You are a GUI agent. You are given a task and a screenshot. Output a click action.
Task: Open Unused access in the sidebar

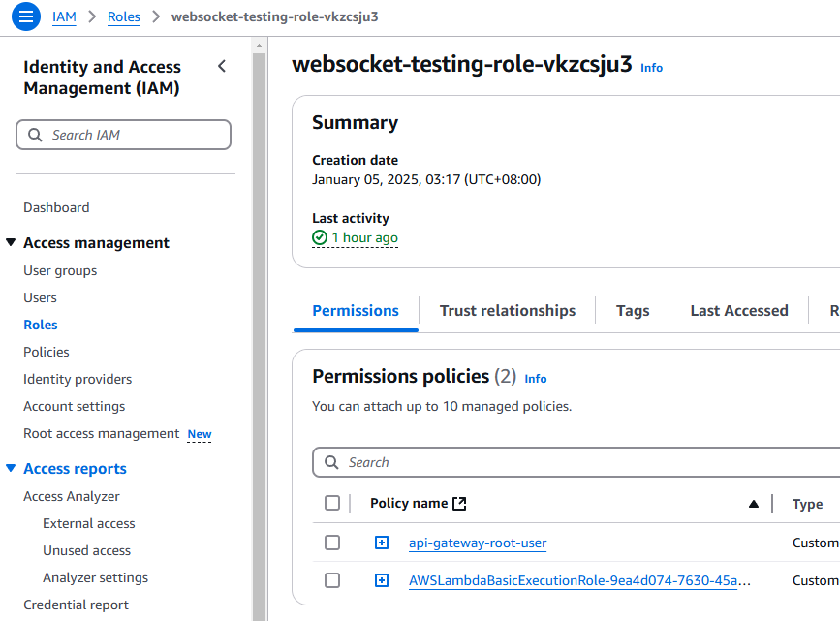(87, 550)
